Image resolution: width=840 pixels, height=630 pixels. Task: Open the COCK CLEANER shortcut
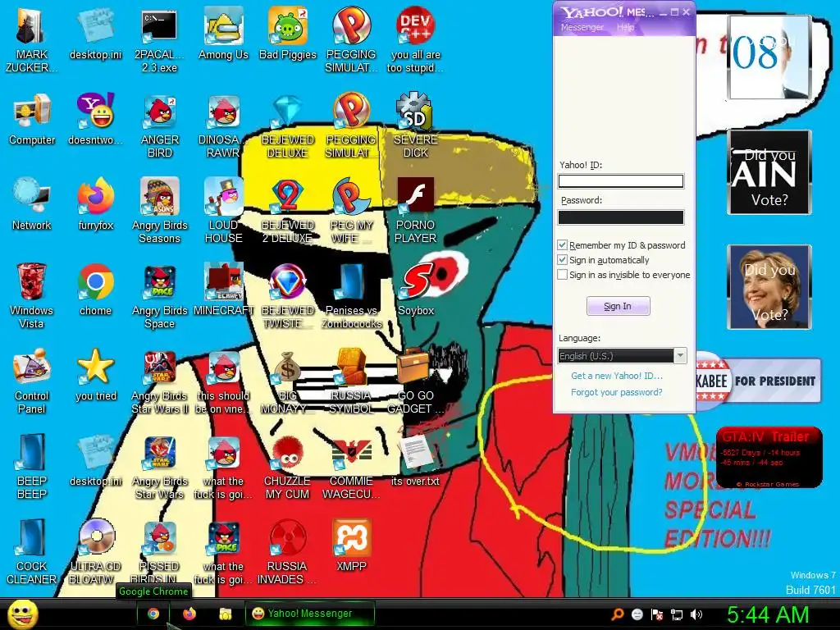pyautogui.click(x=32, y=551)
